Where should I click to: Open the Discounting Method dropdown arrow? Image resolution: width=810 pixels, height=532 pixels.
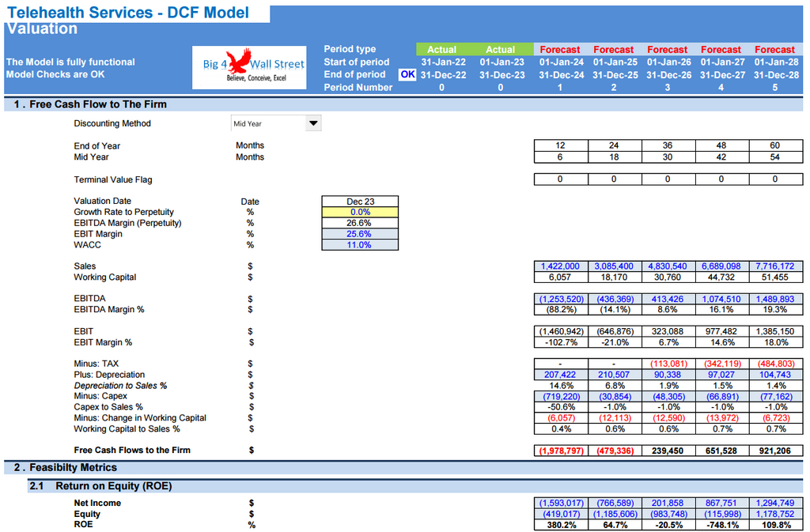[x=313, y=123]
